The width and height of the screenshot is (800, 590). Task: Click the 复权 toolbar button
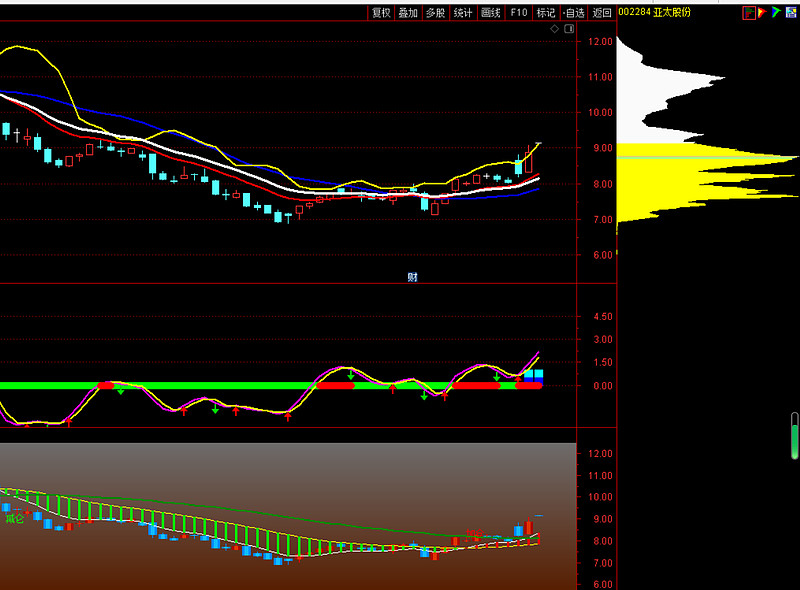[x=381, y=13]
